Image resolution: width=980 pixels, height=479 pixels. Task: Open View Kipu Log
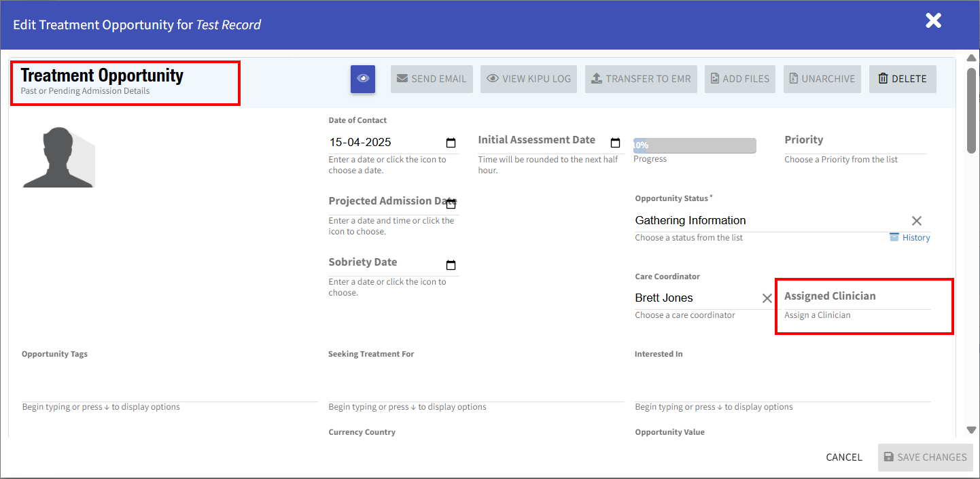pyautogui.click(x=529, y=79)
